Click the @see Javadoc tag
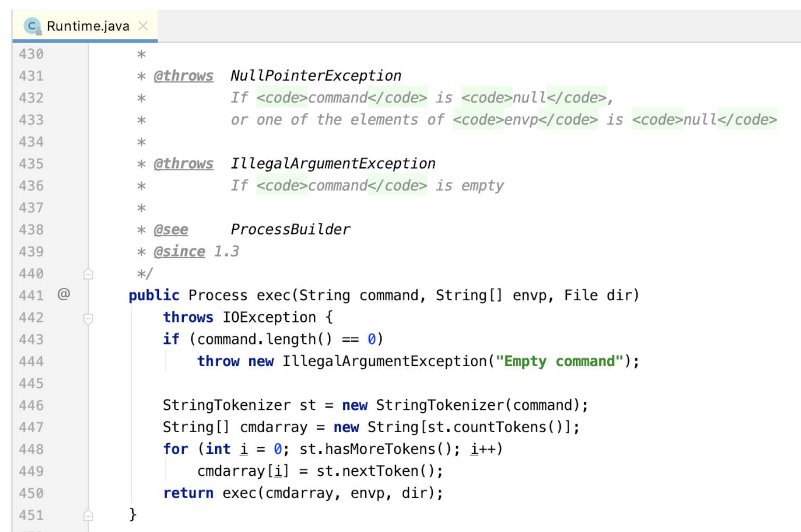The image size is (801, 532). pyautogui.click(x=171, y=230)
